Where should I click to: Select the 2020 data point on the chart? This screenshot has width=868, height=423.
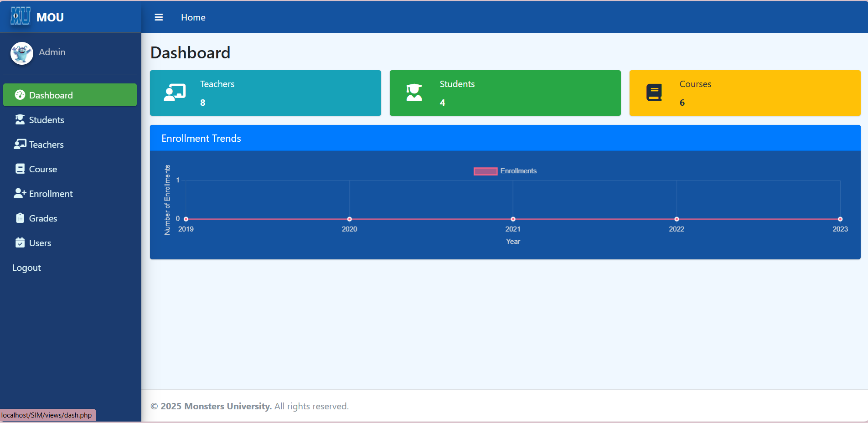350,219
